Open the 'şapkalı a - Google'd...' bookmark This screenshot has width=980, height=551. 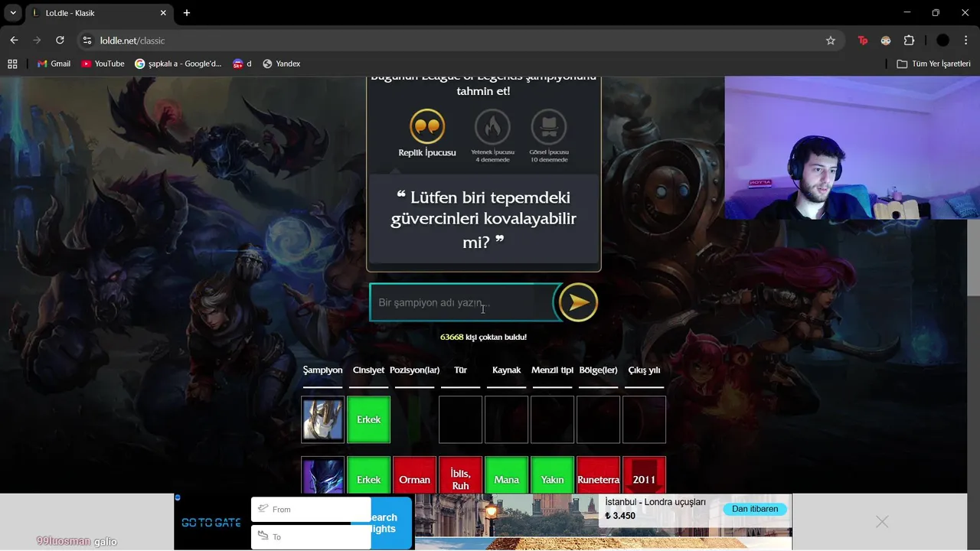[178, 64]
